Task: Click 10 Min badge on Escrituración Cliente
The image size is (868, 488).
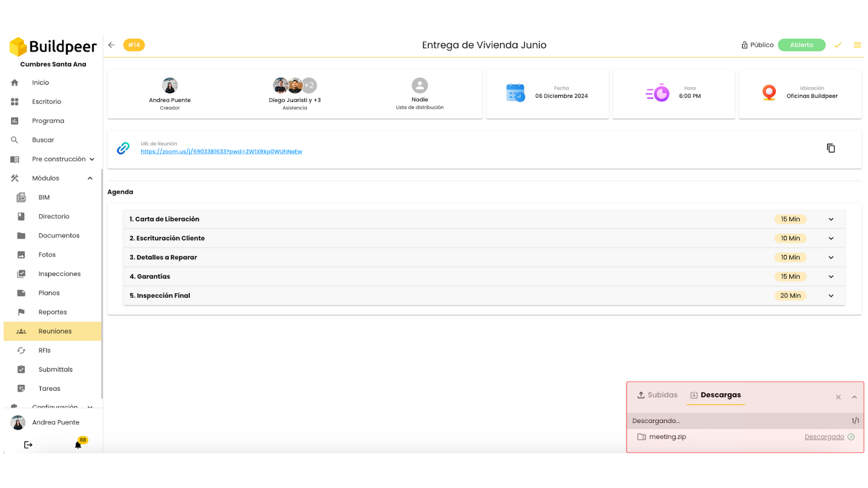Action: (790, 238)
